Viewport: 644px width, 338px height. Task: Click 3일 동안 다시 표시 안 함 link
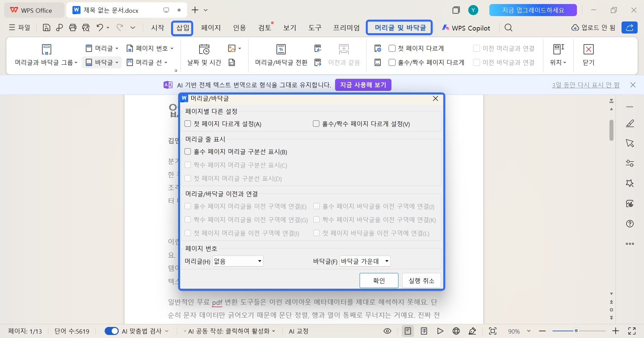click(x=586, y=85)
